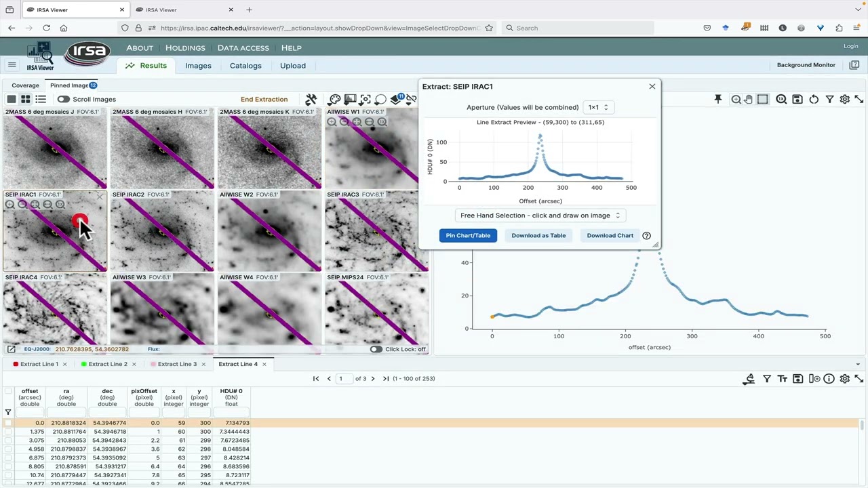This screenshot has height=488, width=868.
Task: Expand chart with diagonal arrows icon
Action: [x=859, y=99]
